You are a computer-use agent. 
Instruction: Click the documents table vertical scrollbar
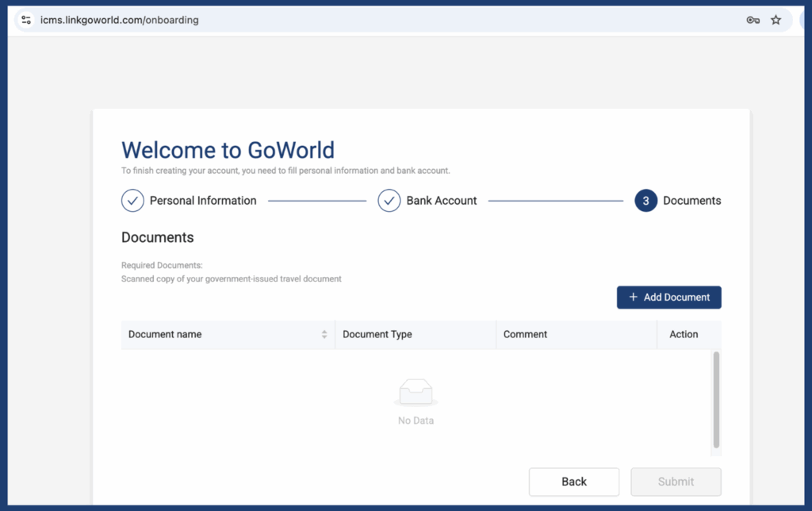[x=716, y=401]
